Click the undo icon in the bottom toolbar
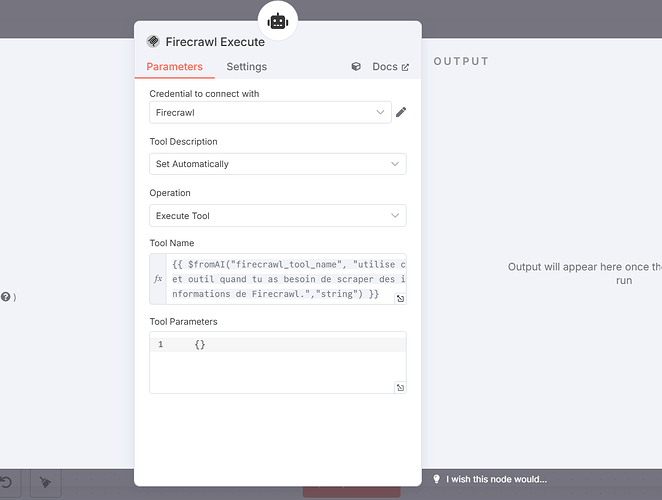 pos(6,482)
